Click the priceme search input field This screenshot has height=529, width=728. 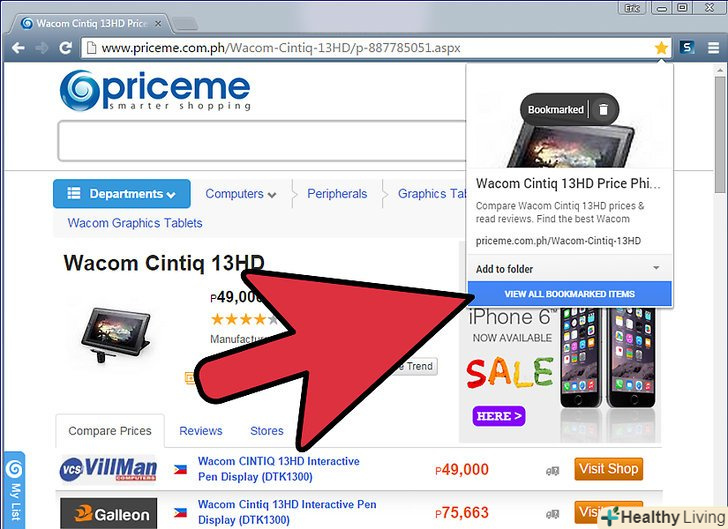[x=261, y=141]
